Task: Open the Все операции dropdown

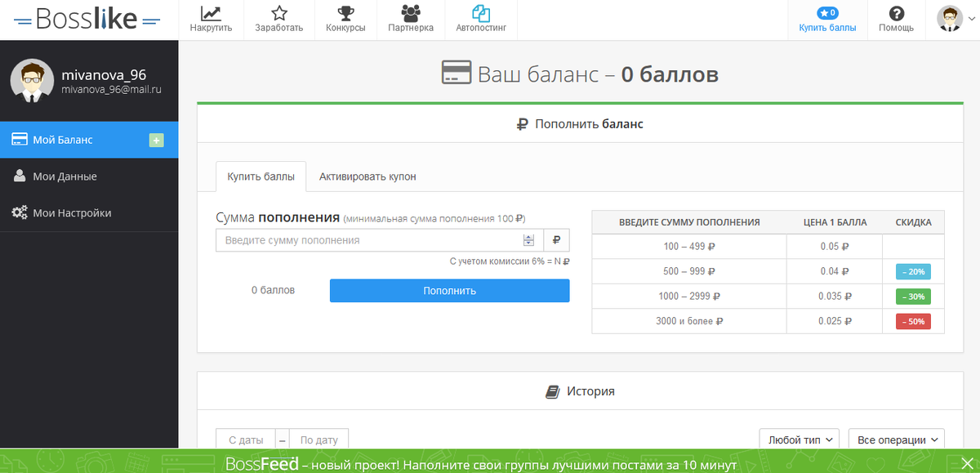Action: coord(897,440)
